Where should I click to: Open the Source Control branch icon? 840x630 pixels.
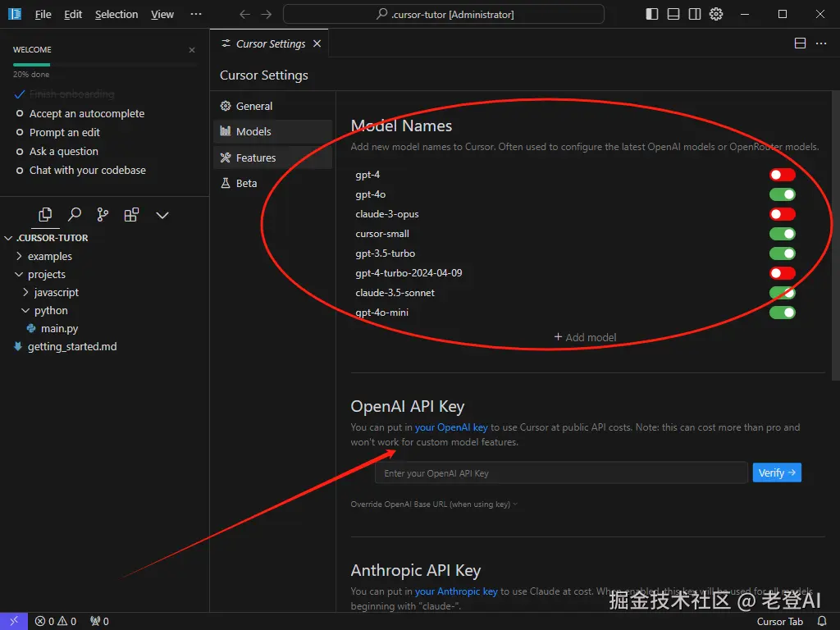(103, 215)
